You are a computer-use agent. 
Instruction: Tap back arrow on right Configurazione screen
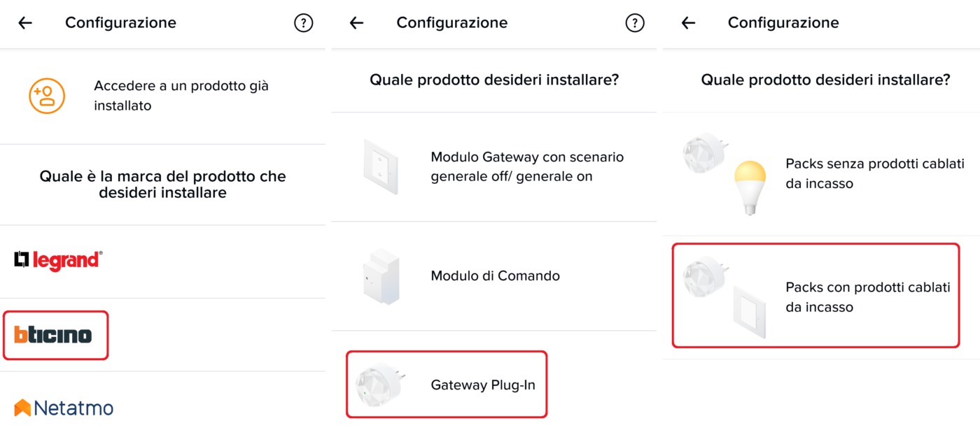click(x=688, y=23)
